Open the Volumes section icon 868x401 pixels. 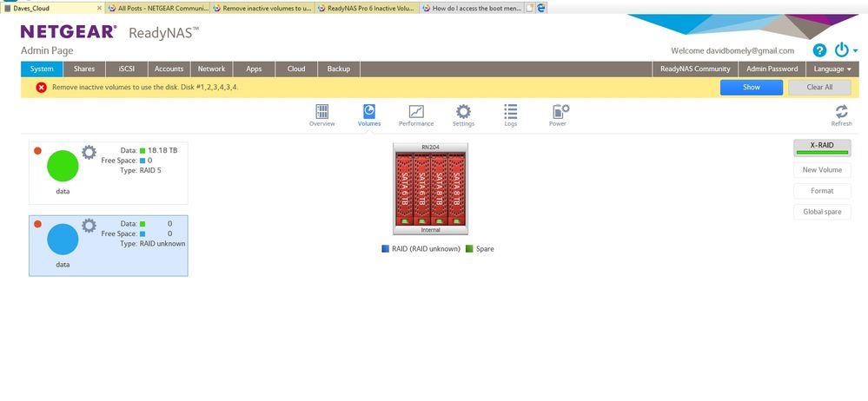pyautogui.click(x=368, y=111)
